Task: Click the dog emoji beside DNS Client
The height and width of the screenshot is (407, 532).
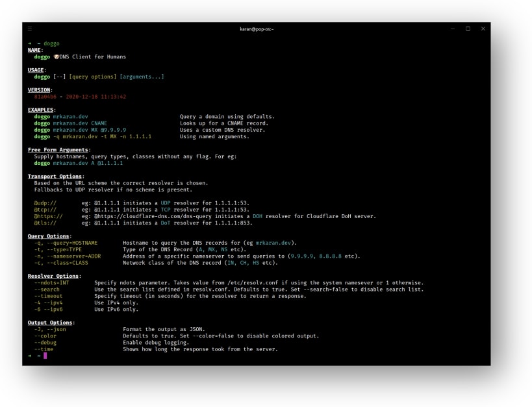Action: tap(57, 57)
